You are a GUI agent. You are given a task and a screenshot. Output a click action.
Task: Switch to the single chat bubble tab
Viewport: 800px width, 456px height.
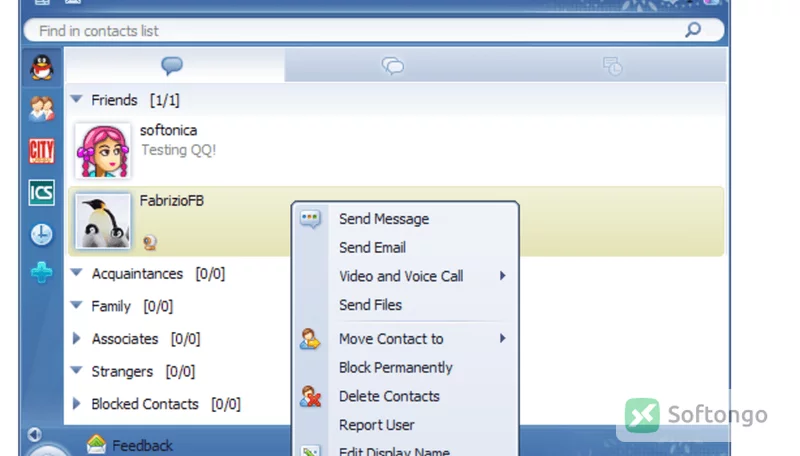172,66
